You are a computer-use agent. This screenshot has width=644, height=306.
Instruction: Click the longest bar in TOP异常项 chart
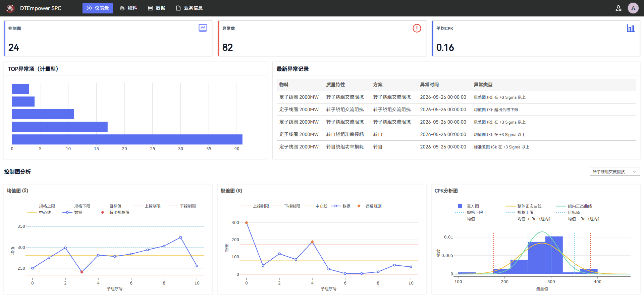pos(127,139)
